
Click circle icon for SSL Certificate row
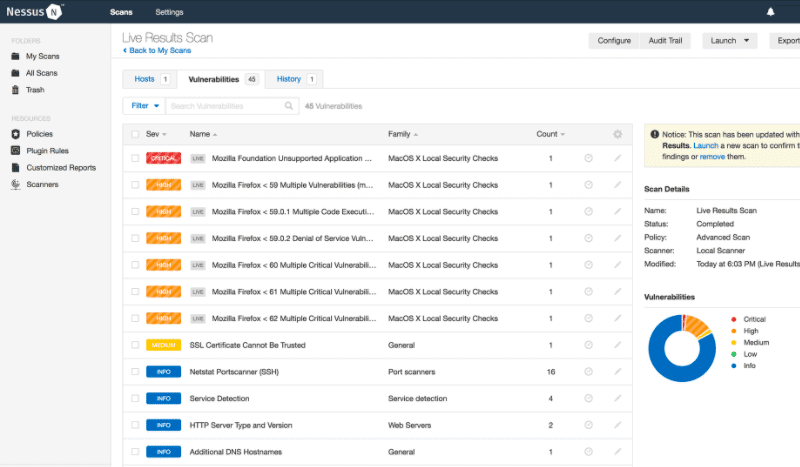pos(588,345)
